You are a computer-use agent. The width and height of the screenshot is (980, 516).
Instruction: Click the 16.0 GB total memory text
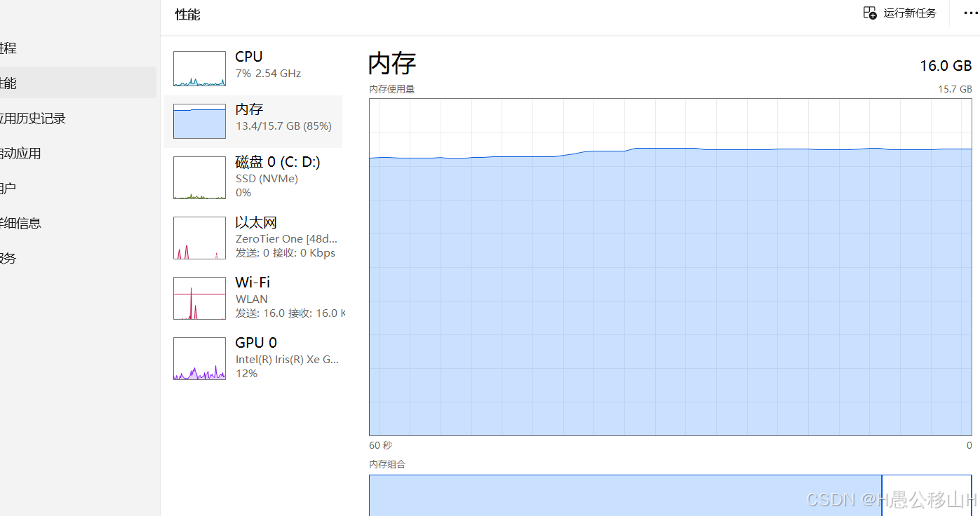(946, 65)
